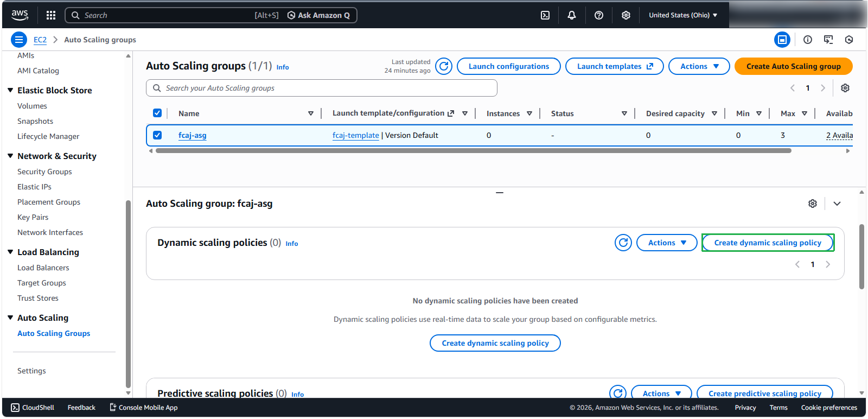
Task: Open the Actions dropdown for Auto Scaling groups
Action: pyautogui.click(x=699, y=66)
